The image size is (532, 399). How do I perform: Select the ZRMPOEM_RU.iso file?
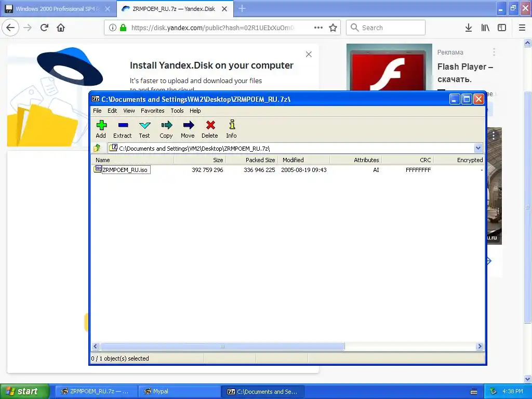tap(126, 170)
